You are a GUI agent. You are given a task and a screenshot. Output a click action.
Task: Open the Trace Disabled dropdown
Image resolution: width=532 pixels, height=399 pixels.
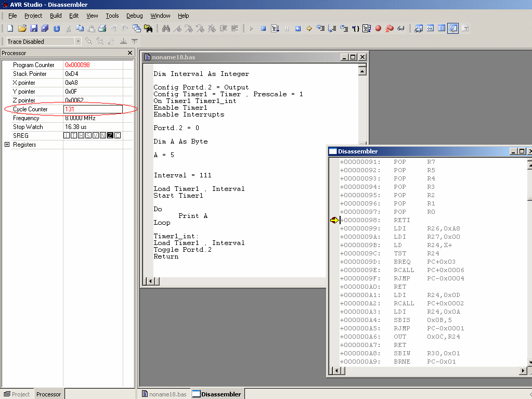78,42
